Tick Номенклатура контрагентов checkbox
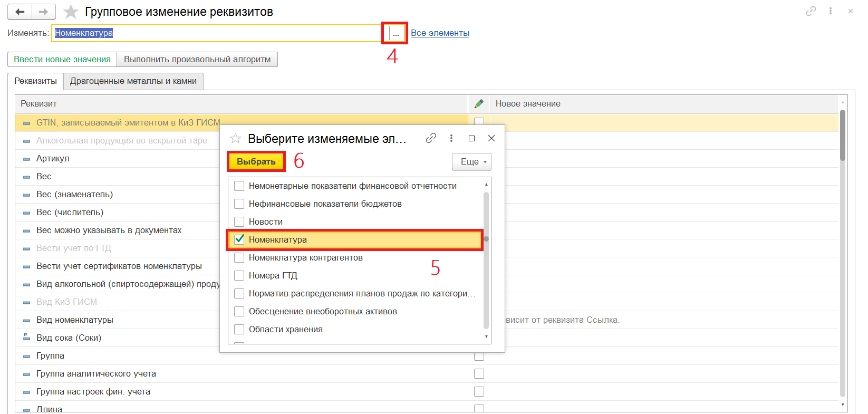The image size is (868, 414). coord(239,257)
